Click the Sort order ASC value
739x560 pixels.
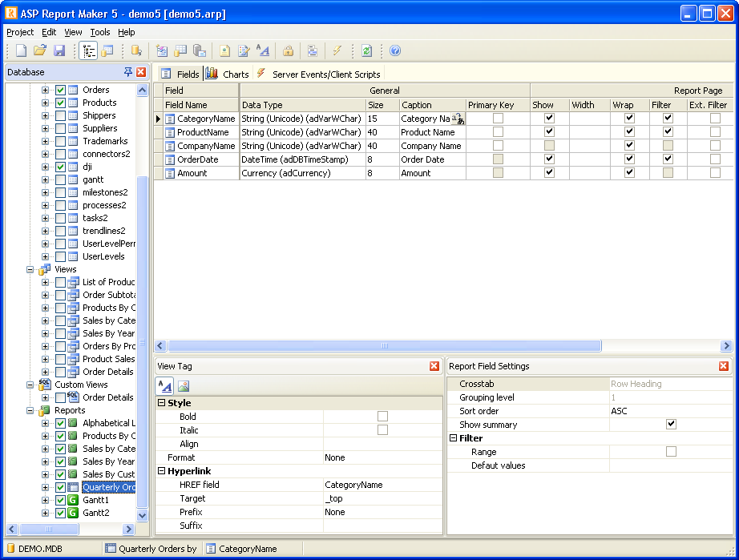click(671, 411)
